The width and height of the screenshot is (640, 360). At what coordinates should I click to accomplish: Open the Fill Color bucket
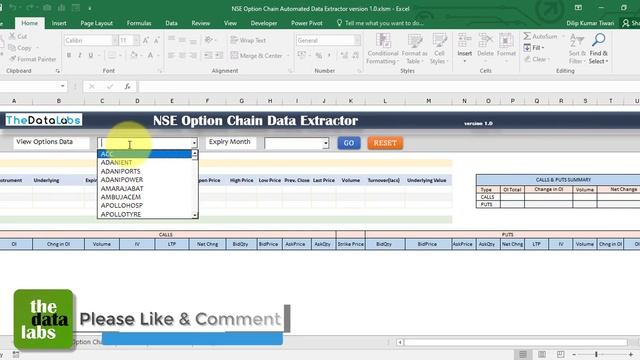click(133, 55)
